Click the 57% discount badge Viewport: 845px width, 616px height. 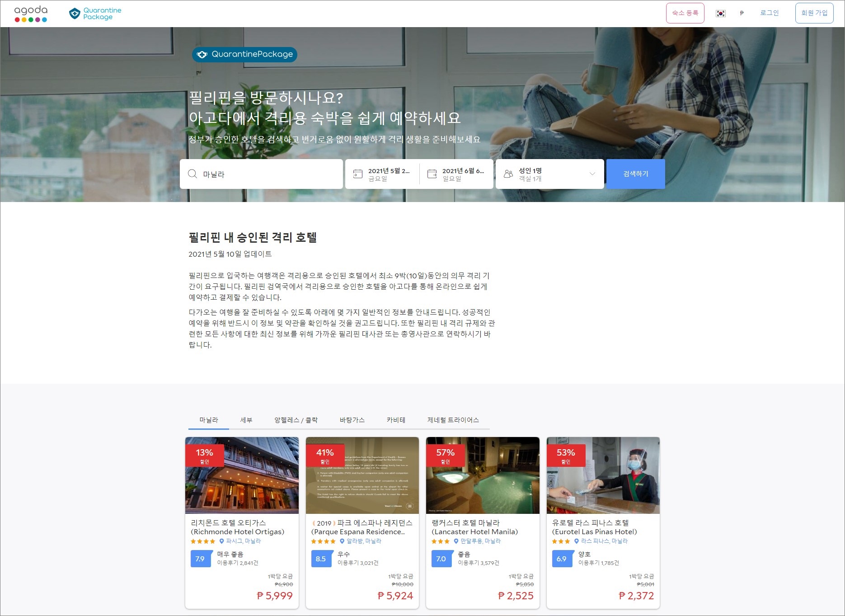tap(445, 455)
